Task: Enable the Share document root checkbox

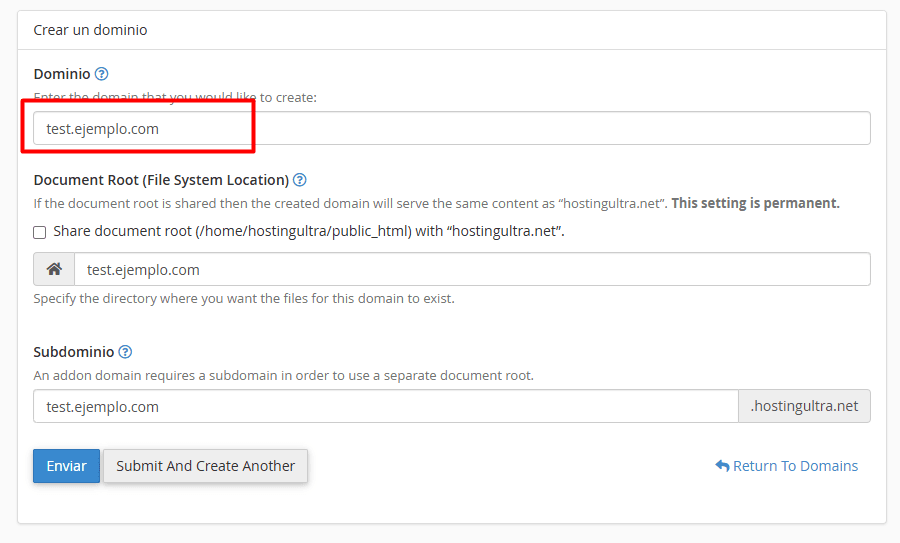Action: pos(40,232)
